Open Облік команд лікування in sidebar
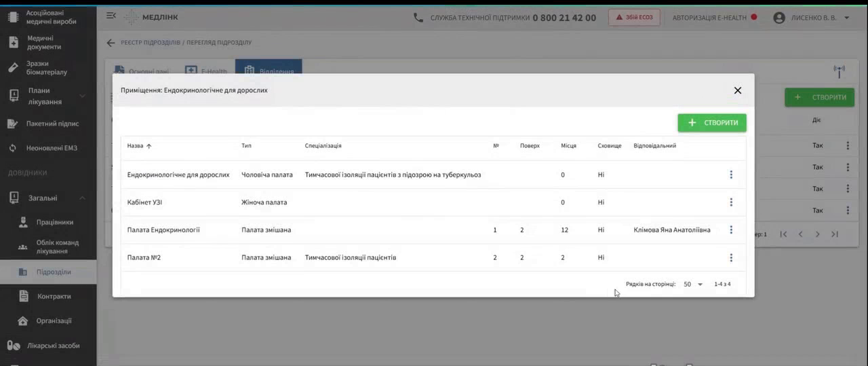The image size is (868, 366). pyautogui.click(x=48, y=247)
